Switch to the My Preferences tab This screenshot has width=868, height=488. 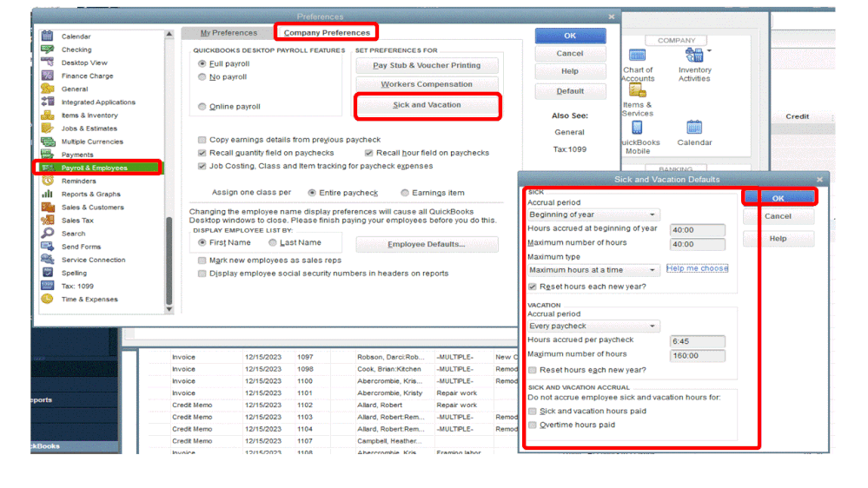[229, 33]
